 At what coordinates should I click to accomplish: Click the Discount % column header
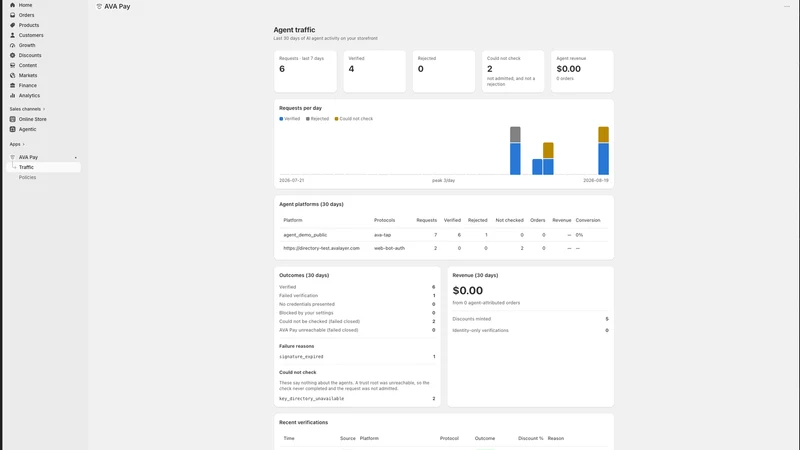(531, 439)
